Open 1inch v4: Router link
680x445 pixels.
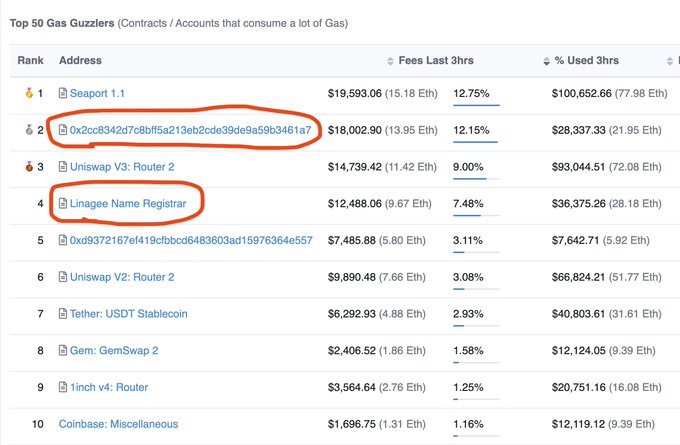109,387
